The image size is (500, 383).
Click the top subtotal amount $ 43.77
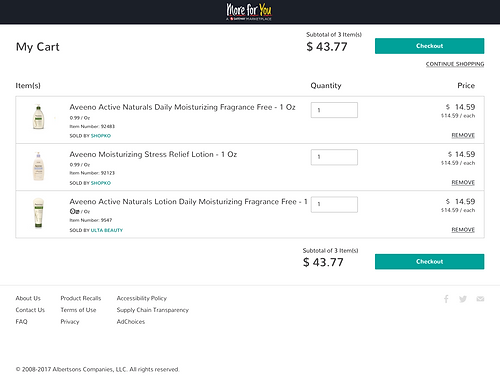[327, 47]
